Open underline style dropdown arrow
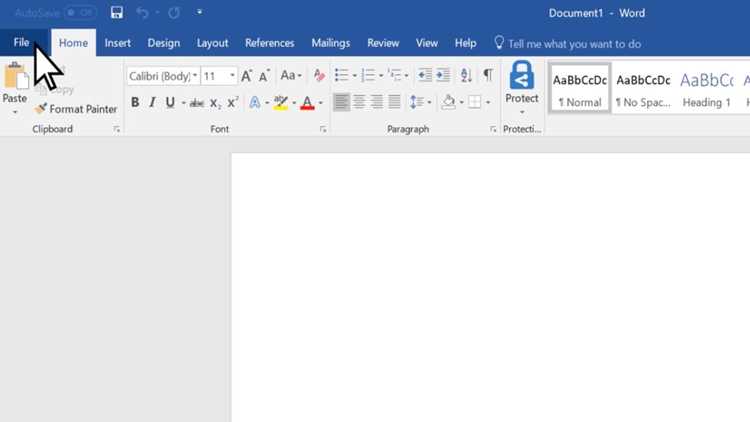 click(183, 102)
